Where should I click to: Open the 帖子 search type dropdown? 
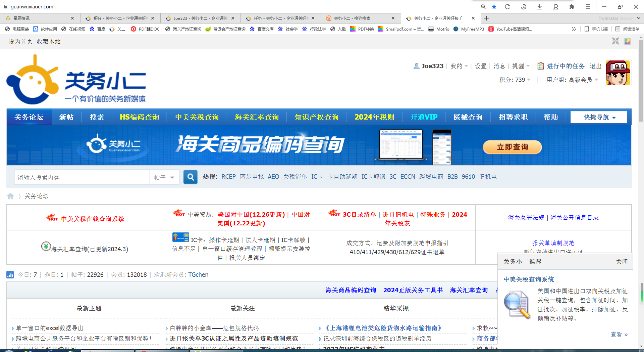point(164,177)
